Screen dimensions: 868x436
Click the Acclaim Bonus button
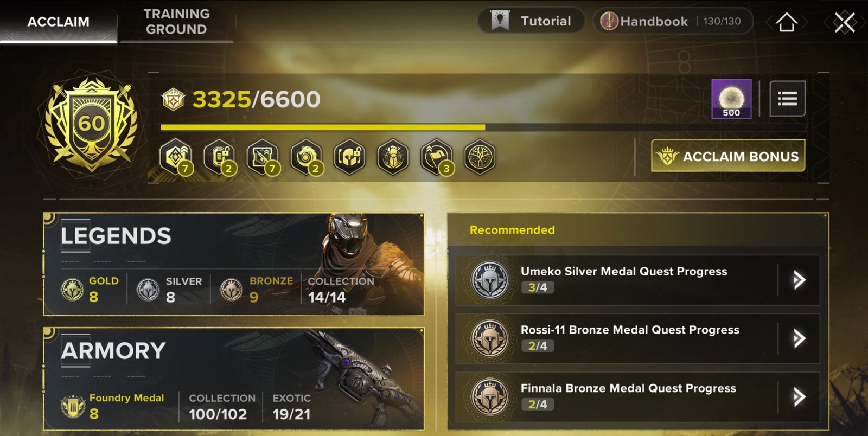click(728, 156)
